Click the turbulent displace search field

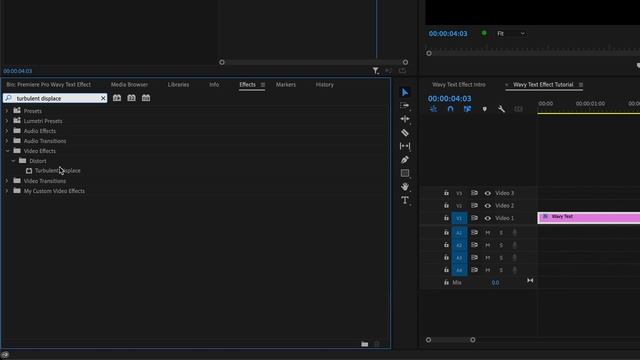coord(55,98)
